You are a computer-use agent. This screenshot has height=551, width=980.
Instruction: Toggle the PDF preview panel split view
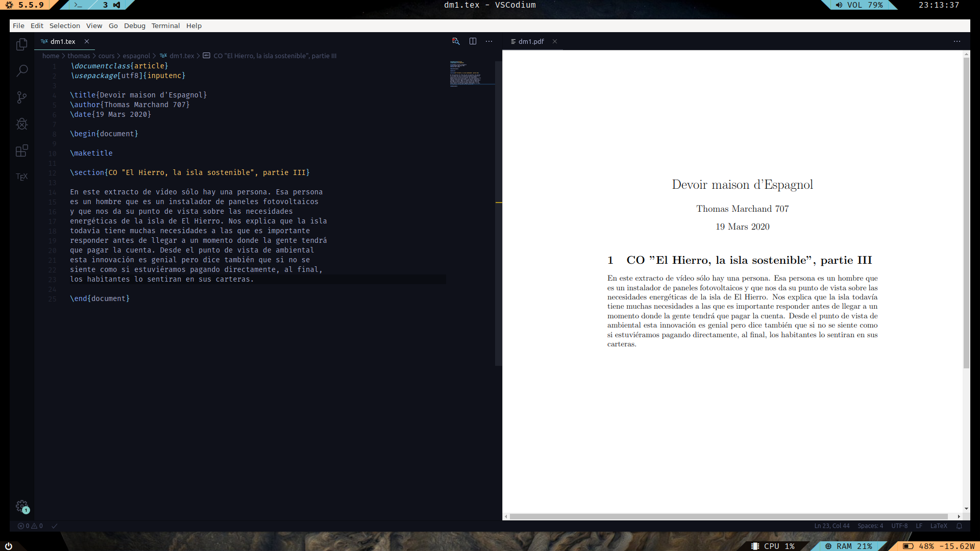473,41
